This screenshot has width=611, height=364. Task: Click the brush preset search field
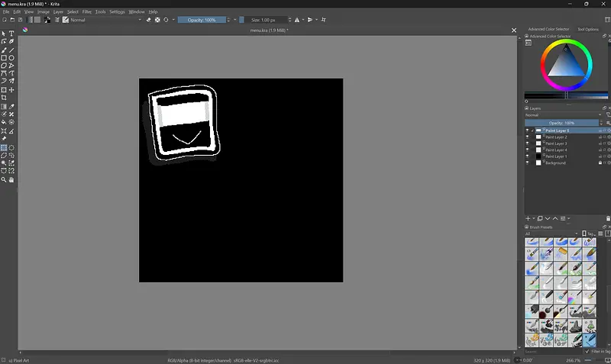(x=550, y=351)
